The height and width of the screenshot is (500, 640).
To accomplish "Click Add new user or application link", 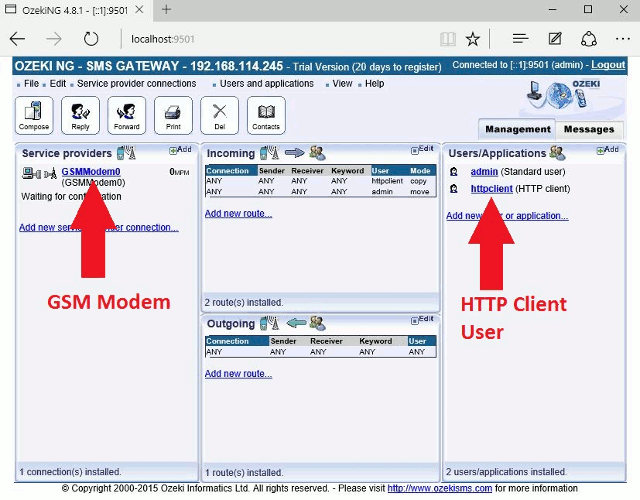I will coord(507,216).
